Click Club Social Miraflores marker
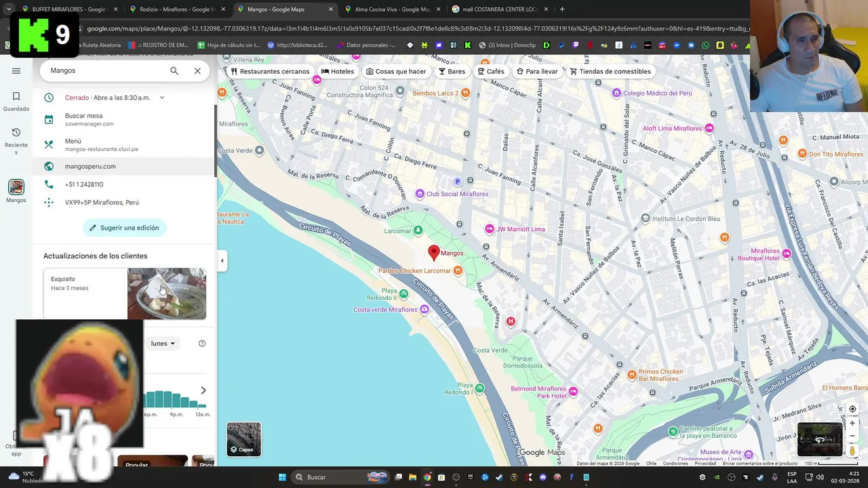Viewport: 868px width, 488px height. click(420, 194)
